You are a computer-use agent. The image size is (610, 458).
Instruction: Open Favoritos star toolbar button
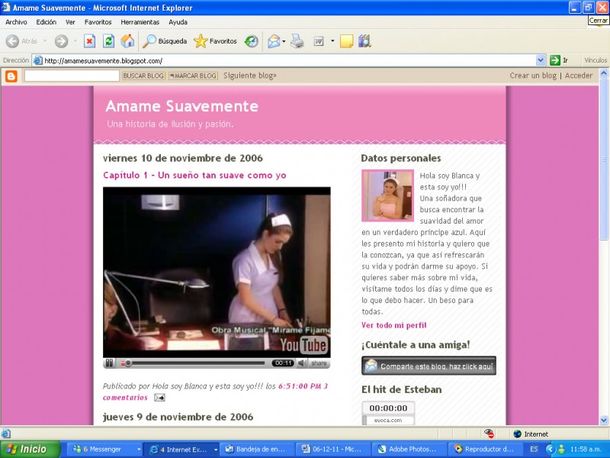point(215,41)
